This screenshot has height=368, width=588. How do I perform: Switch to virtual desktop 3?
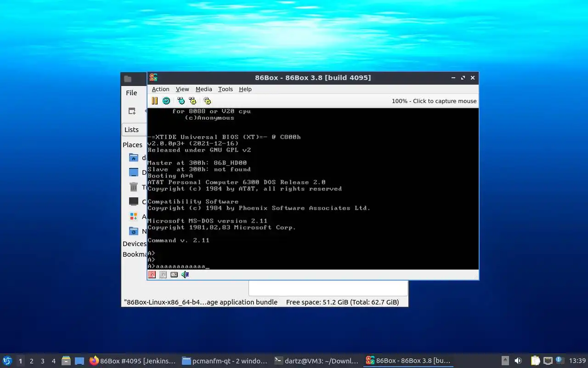pos(43,361)
